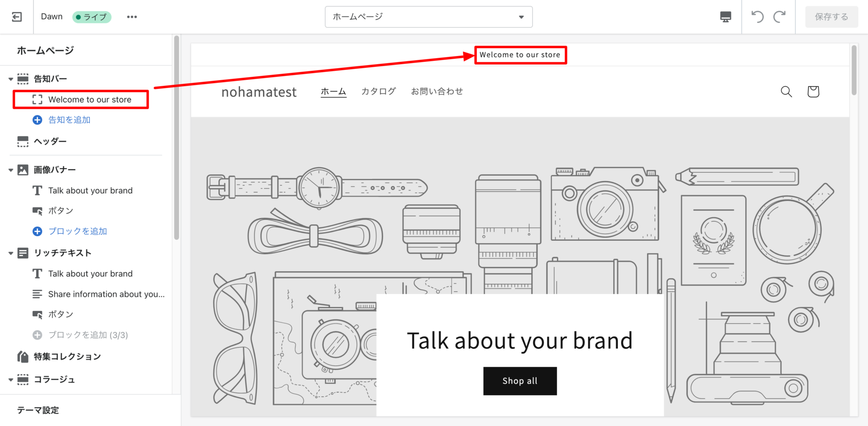Click the 保存する save button
The height and width of the screenshot is (426, 868).
[831, 17]
